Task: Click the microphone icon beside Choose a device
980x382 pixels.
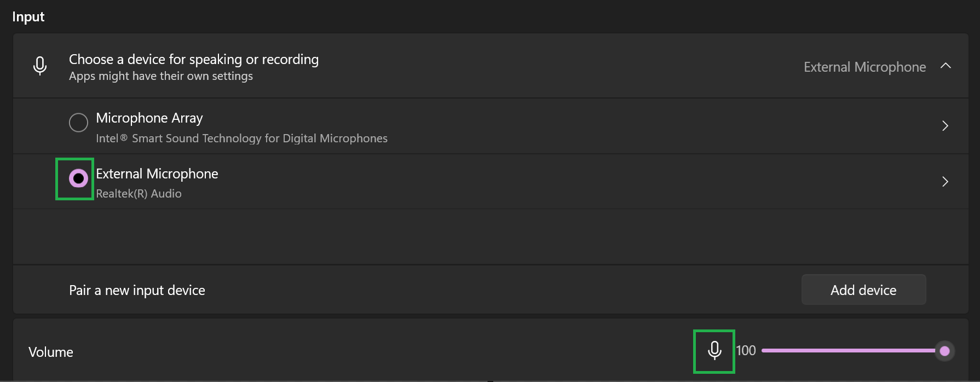Action: point(40,66)
